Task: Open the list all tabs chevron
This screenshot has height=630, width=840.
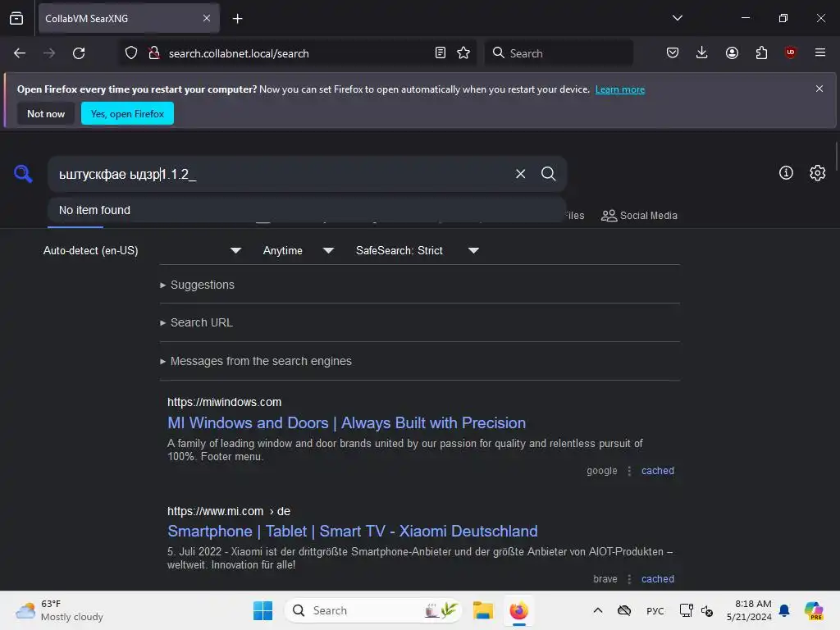Action: [677, 18]
